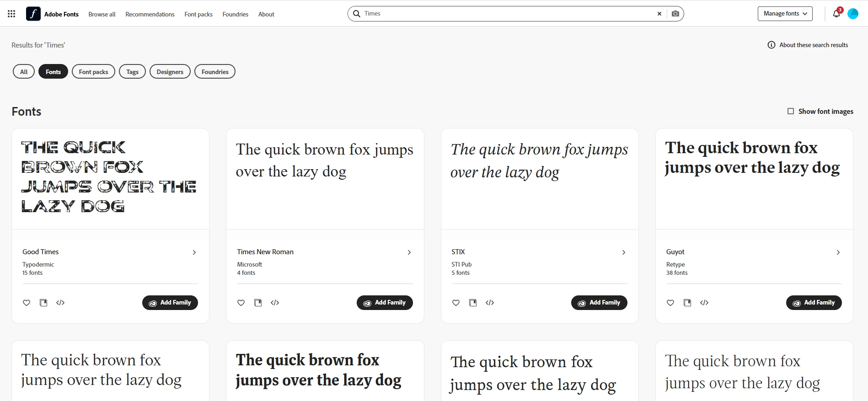Viewport: 868px width, 401px height.
Task: Expand Good Times family details chevron
Action: (194, 252)
